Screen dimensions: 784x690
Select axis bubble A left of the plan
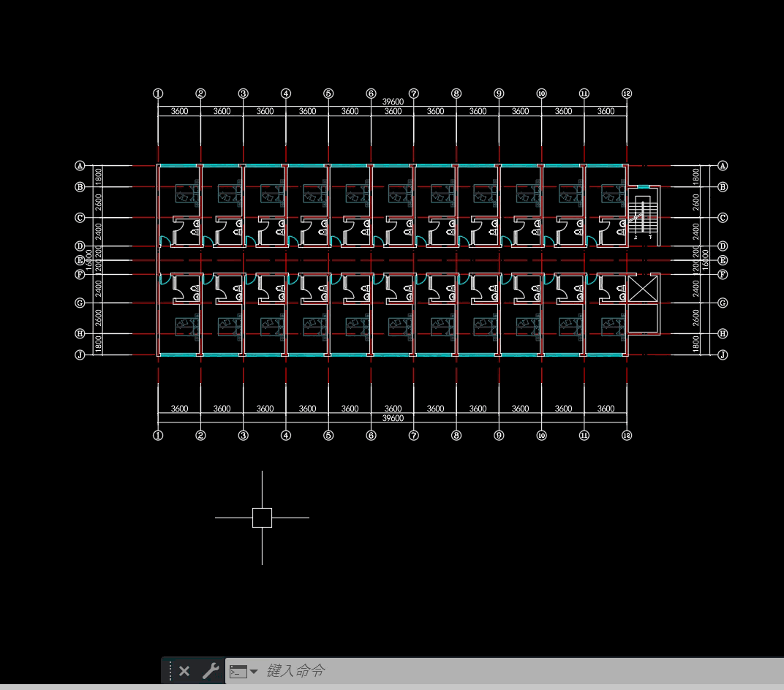click(x=80, y=166)
